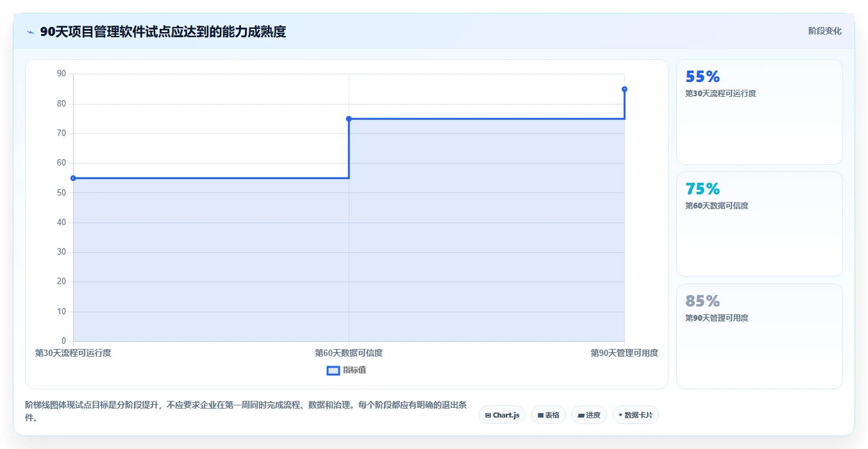Toggle the 指标值 legend entry

click(x=346, y=370)
